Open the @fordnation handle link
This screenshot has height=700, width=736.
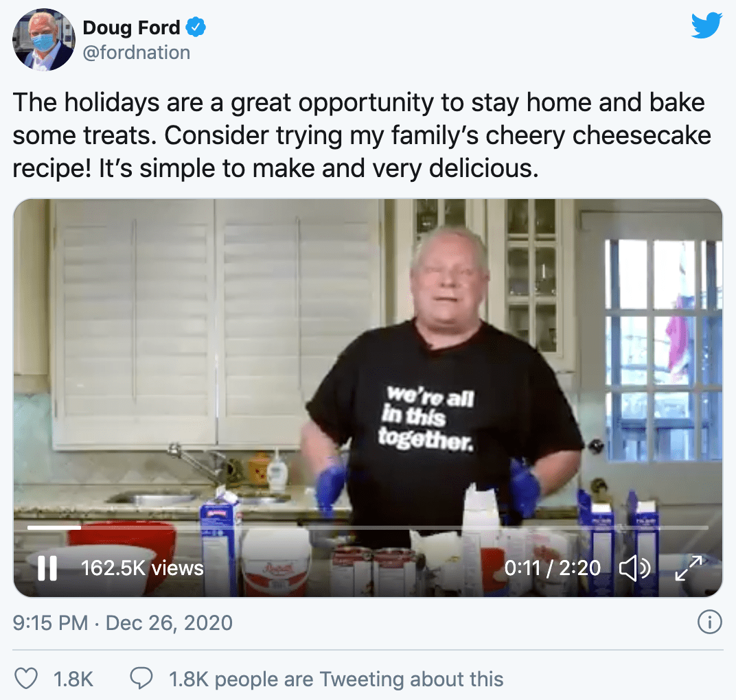point(136,52)
